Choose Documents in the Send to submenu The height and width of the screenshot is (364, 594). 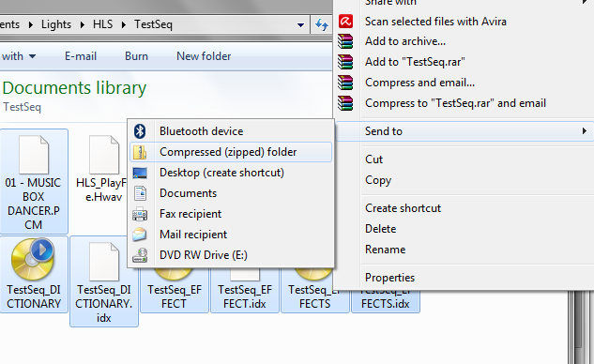tap(231, 193)
